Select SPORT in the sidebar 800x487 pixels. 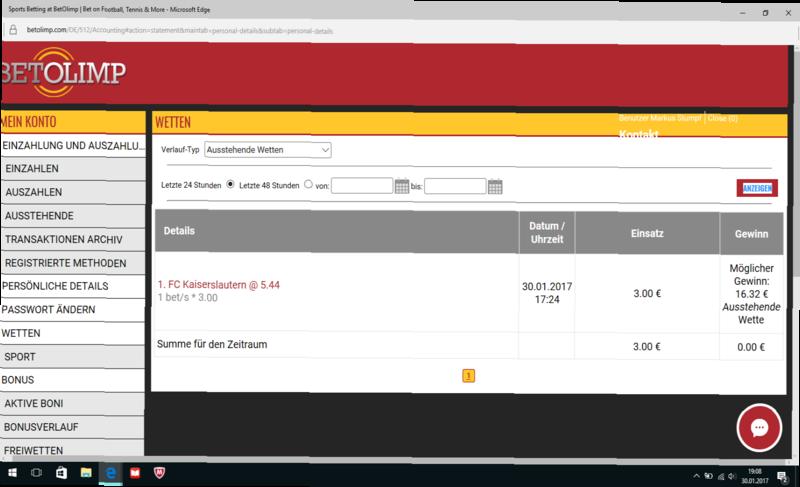73,357
